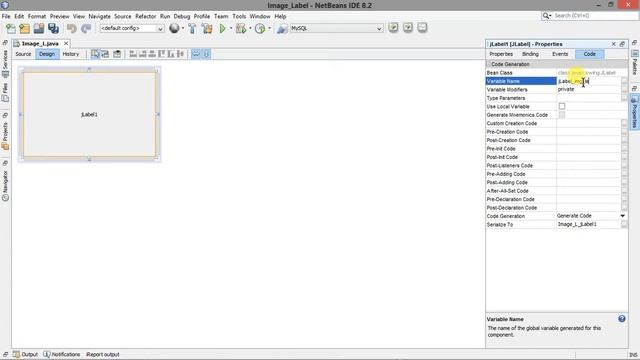640x360 pixels.
Task: Switch to the History view tab
Action: pos(71,54)
